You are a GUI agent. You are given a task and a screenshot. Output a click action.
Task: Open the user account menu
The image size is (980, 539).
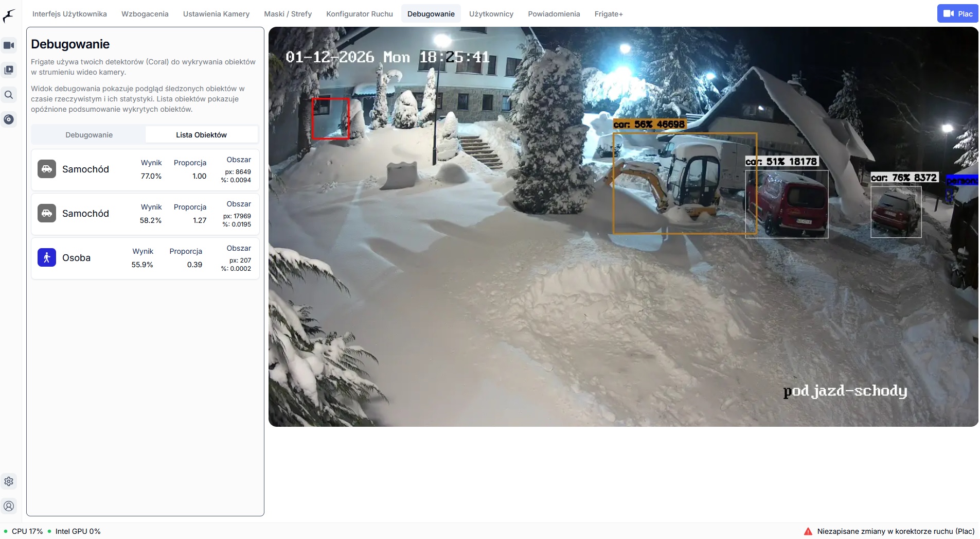pos(9,506)
